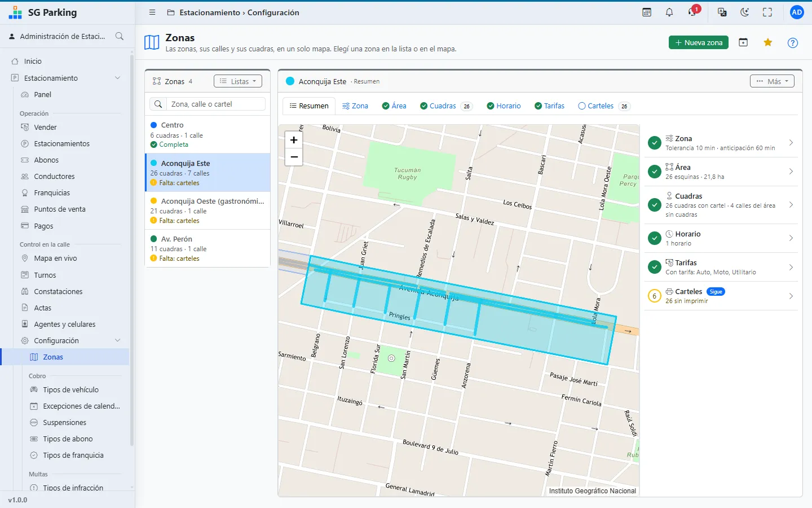This screenshot has width=812, height=508.
Task: Open Tipos de vehículo in the sidebar
Action: 70,390
